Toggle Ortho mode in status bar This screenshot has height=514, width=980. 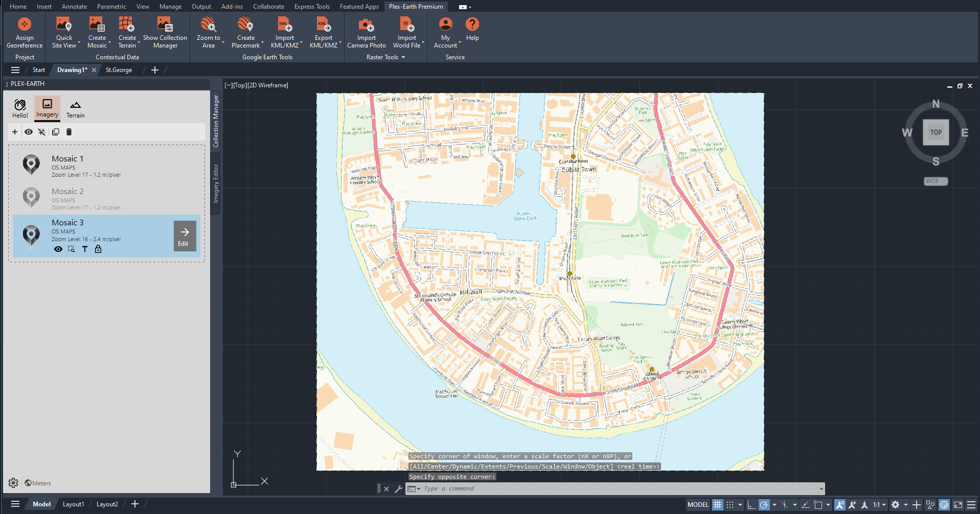coord(751,505)
